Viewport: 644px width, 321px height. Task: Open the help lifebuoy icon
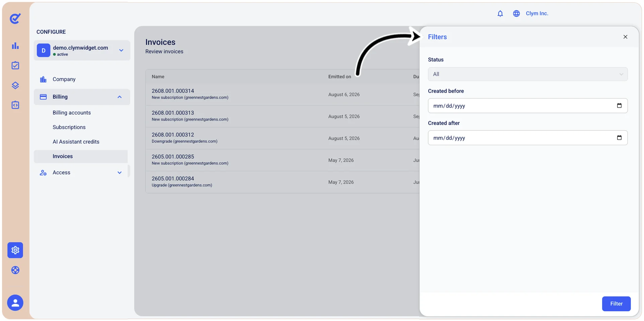pyautogui.click(x=15, y=270)
